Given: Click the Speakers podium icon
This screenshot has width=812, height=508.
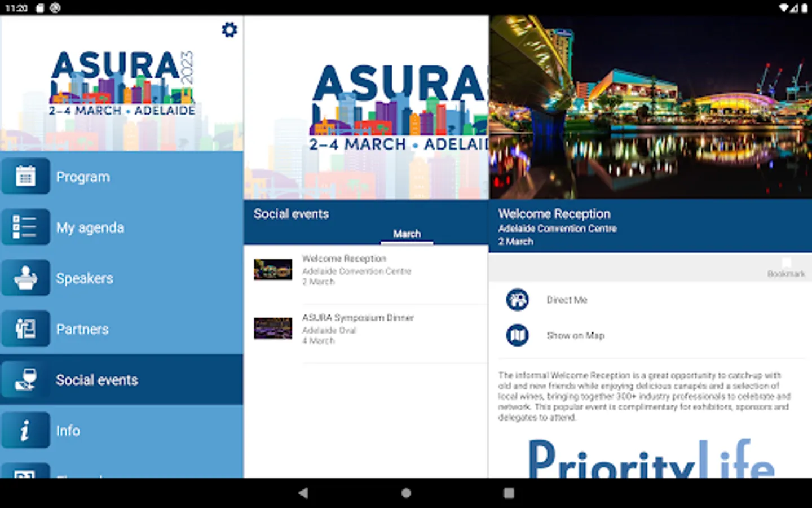Looking at the screenshot, I should [x=25, y=278].
